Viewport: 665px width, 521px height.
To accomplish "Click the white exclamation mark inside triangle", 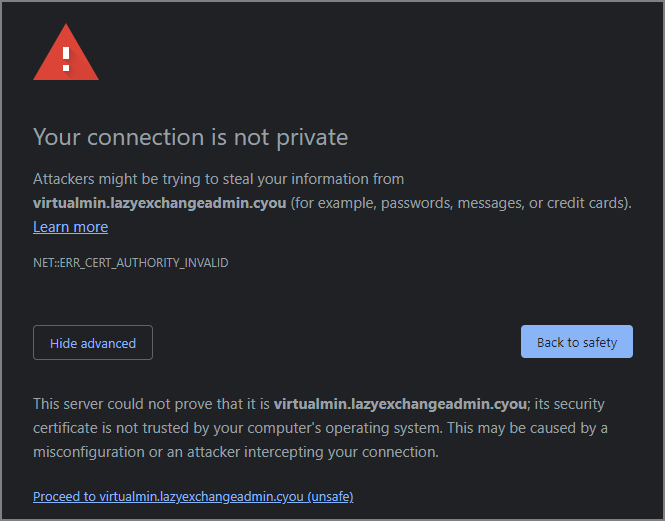I will tap(66, 59).
